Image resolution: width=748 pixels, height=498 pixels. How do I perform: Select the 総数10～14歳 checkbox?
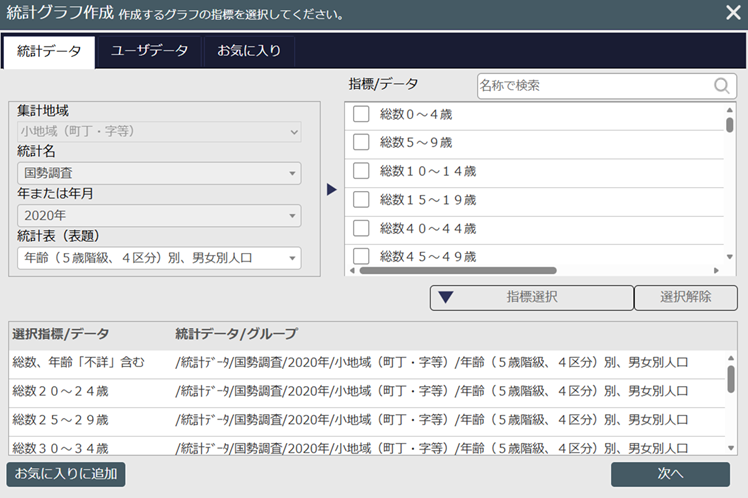(x=361, y=171)
